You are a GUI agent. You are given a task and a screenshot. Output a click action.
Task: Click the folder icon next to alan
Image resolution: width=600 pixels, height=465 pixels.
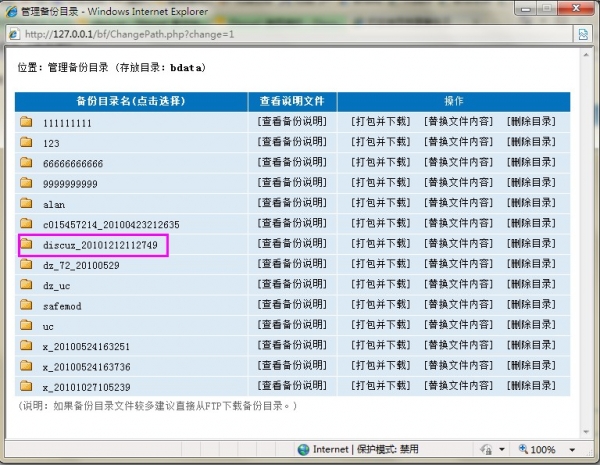27,203
